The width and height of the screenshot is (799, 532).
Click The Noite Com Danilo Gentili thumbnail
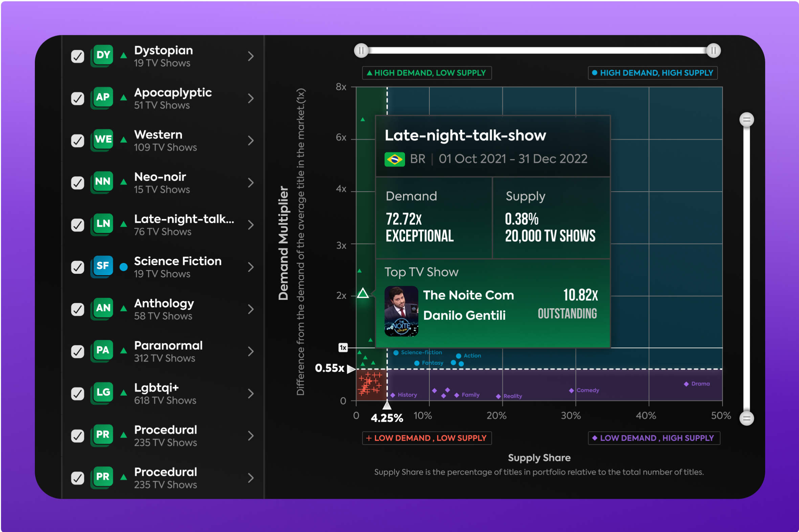(401, 311)
